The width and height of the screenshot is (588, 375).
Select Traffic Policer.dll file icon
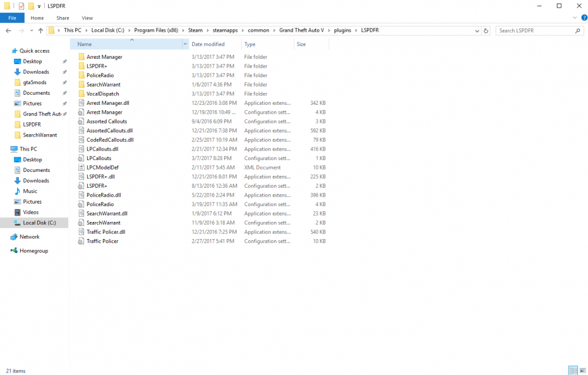coord(81,231)
